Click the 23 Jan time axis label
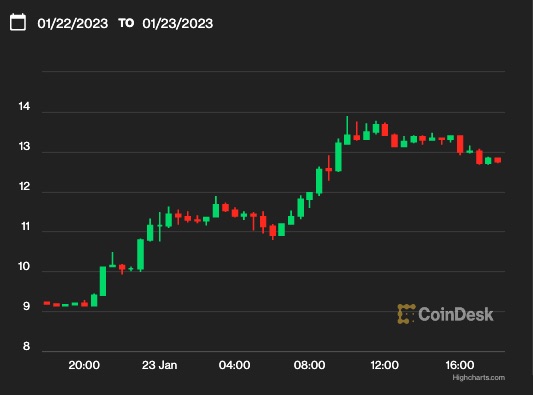 159,365
